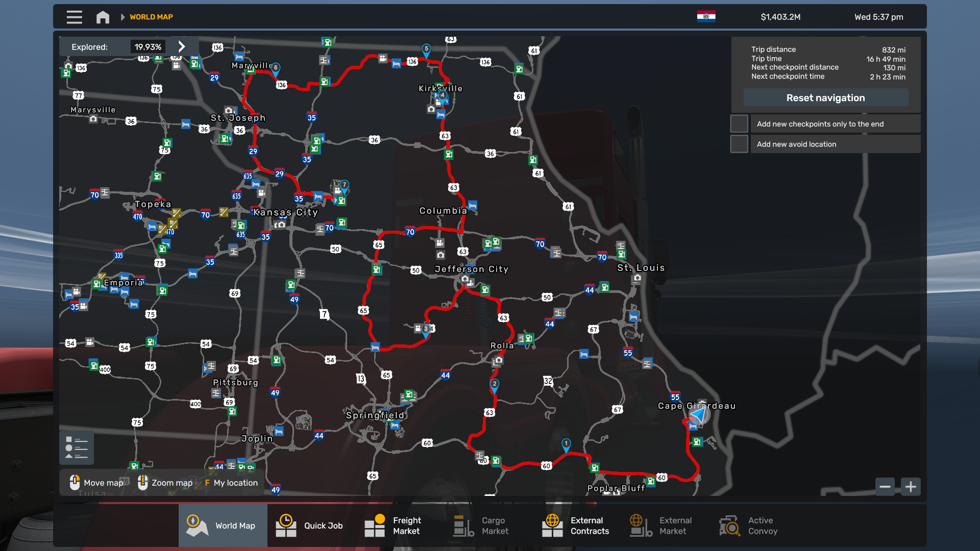Click the home icon in header

click(x=103, y=17)
